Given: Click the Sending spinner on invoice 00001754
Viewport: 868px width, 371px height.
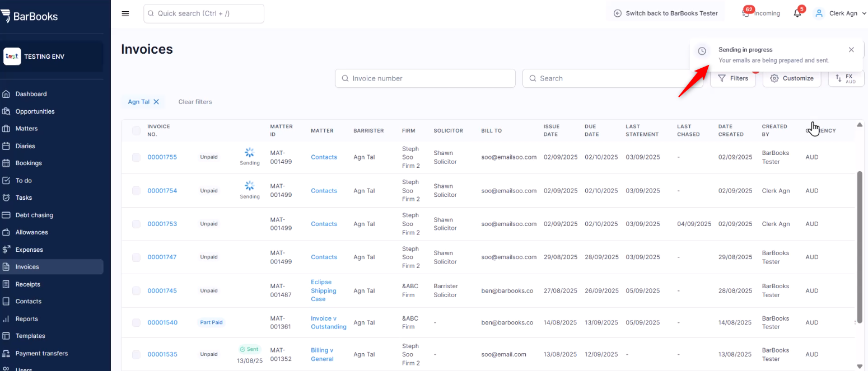Looking at the screenshot, I should tap(250, 186).
